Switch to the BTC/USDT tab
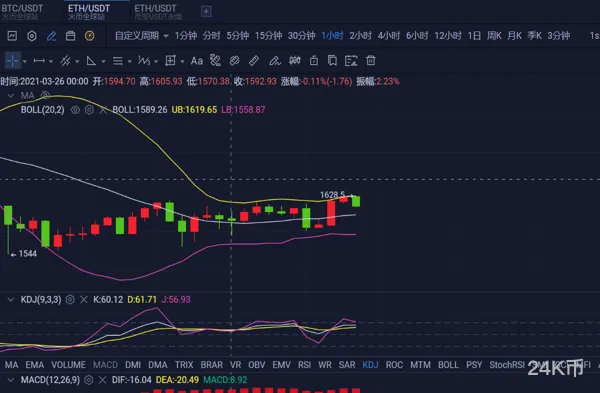 pos(22,11)
